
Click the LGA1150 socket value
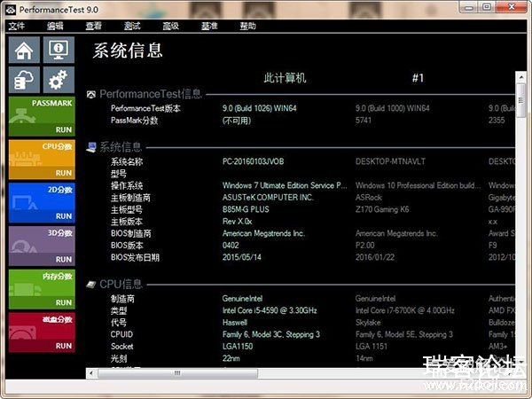(x=238, y=347)
